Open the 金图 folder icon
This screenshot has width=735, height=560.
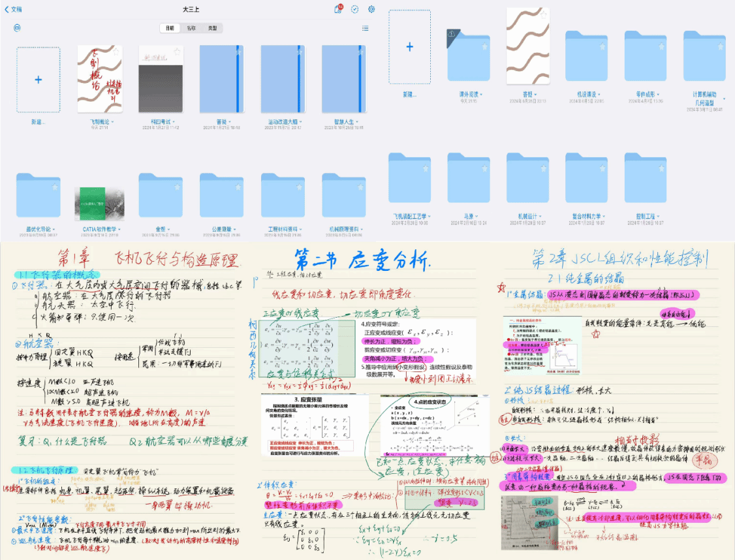coord(161,196)
